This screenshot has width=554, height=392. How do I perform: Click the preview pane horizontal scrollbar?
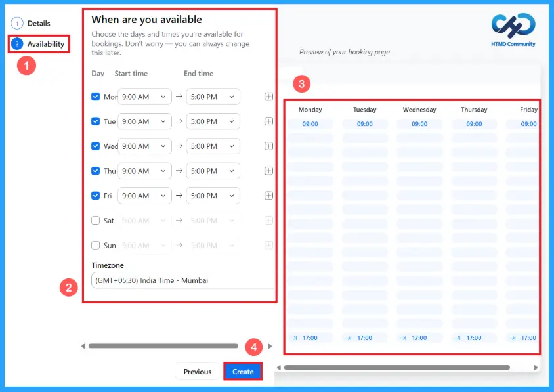point(396,367)
